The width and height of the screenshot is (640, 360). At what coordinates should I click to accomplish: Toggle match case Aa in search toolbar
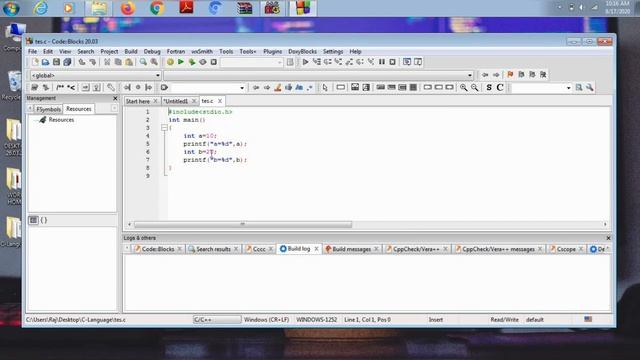click(299, 87)
